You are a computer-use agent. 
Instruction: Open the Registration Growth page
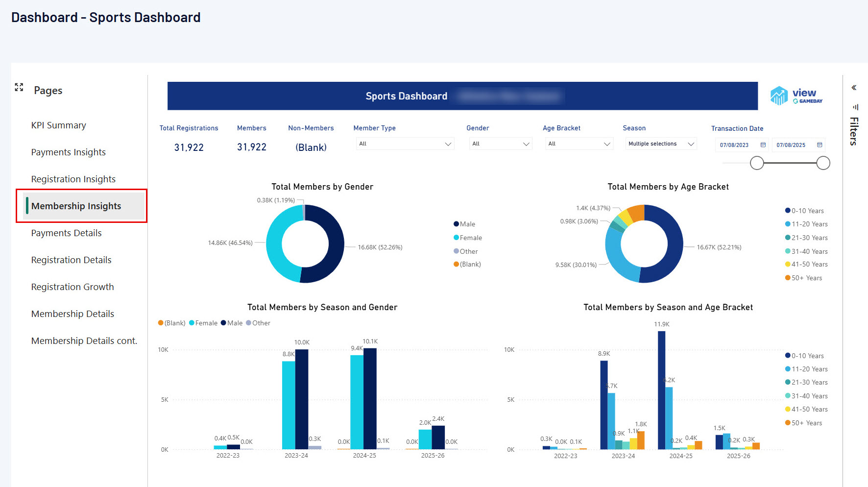(72, 287)
